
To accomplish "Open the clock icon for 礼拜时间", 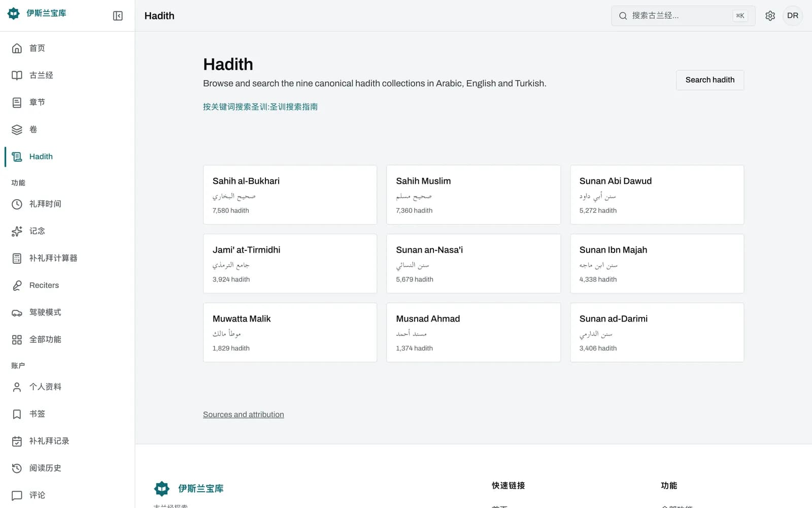I will [x=17, y=204].
